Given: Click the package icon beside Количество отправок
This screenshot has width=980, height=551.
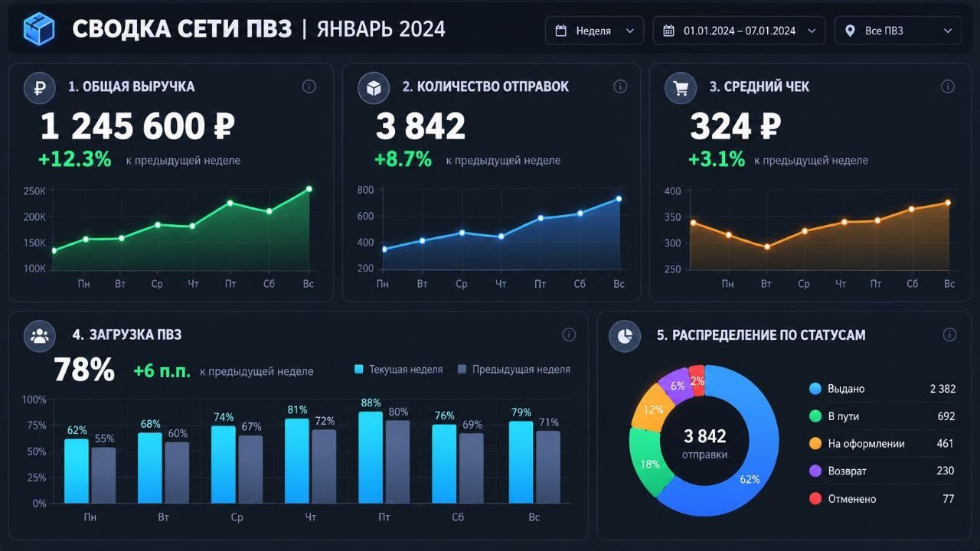Looking at the screenshot, I should coord(374,87).
